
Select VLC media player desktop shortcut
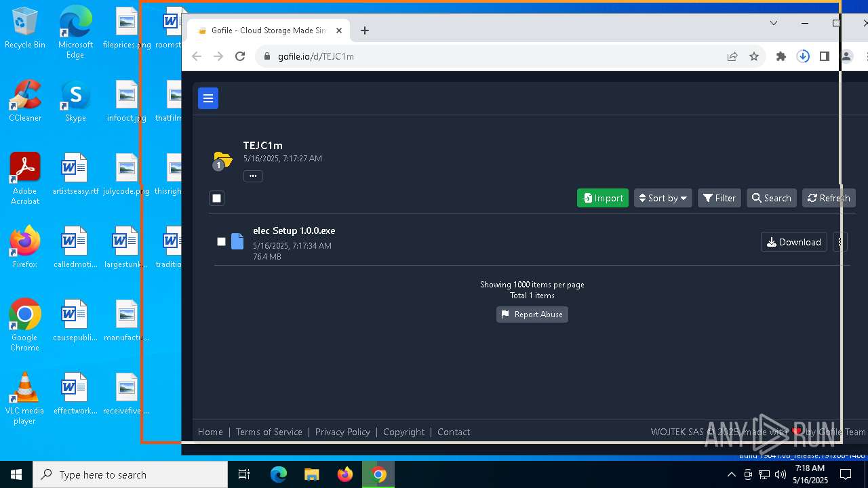(25, 399)
